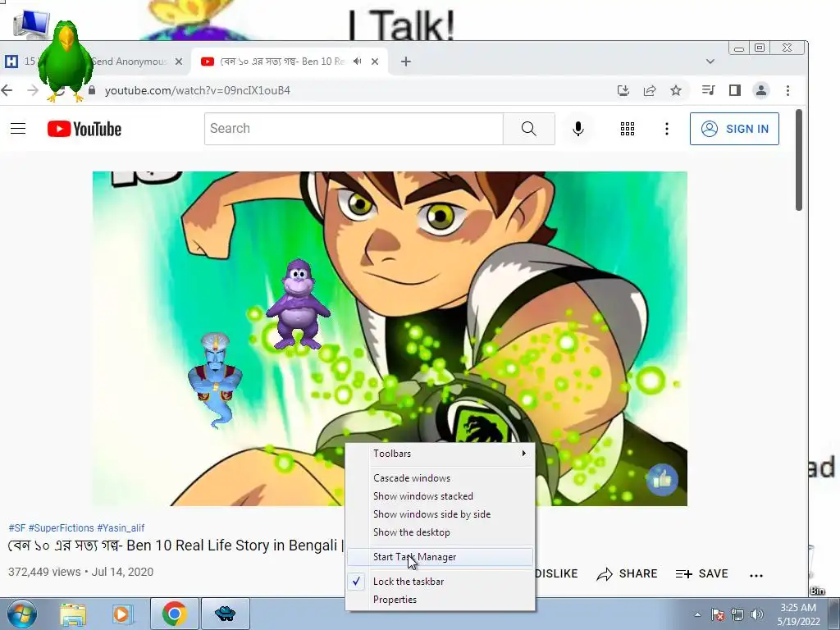Screen dimensions: 840x630
Task: Choose Show windows side by side
Action: tap(441, 514)
